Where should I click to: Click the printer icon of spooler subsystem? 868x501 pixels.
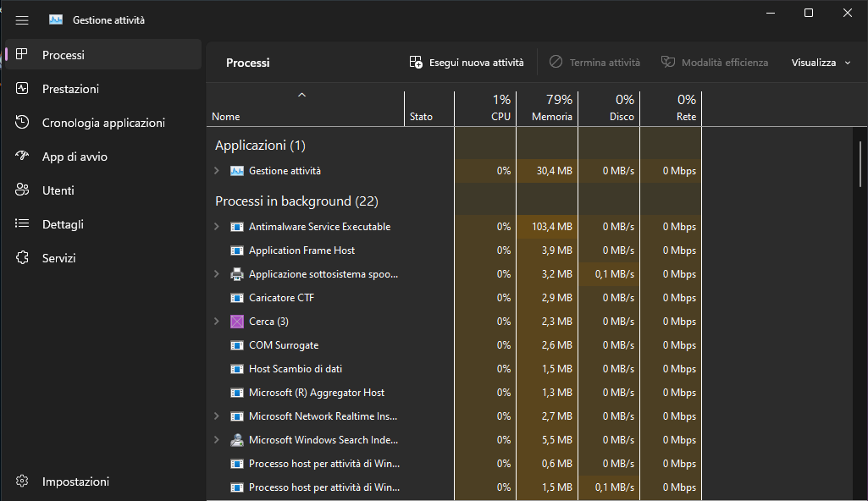(237, 274)
